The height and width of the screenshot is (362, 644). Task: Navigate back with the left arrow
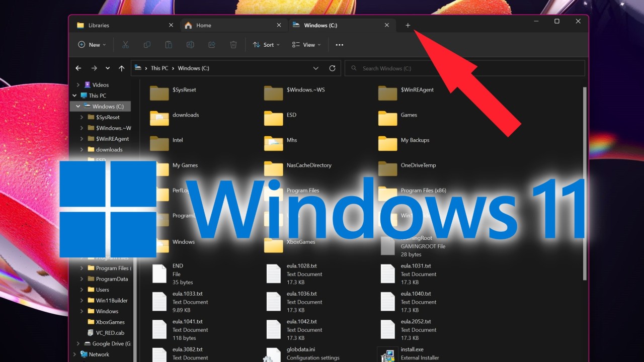(78, 68)
